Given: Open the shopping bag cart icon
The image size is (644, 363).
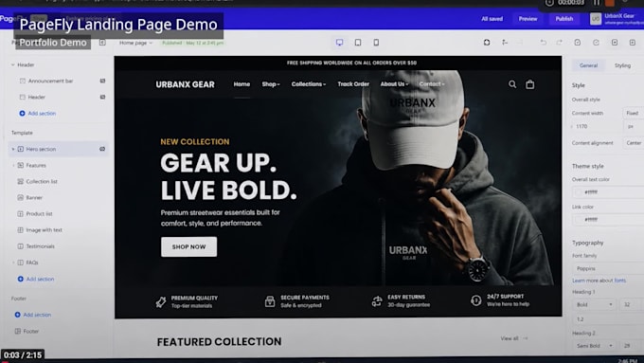Looking at the screenshot, I should [x=530, y=84].
